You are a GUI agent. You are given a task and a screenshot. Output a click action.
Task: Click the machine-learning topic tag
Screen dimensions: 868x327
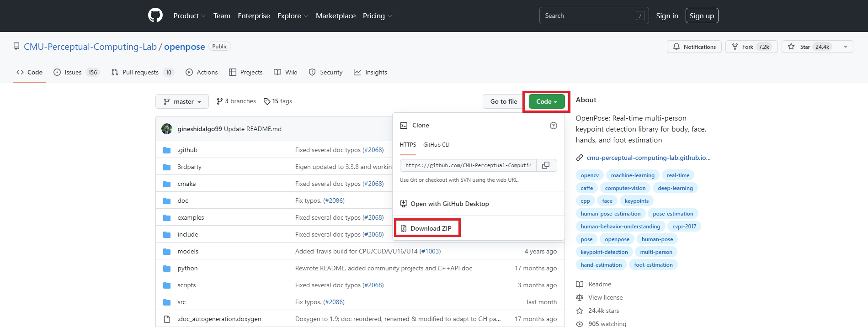(x=633, y=175)
